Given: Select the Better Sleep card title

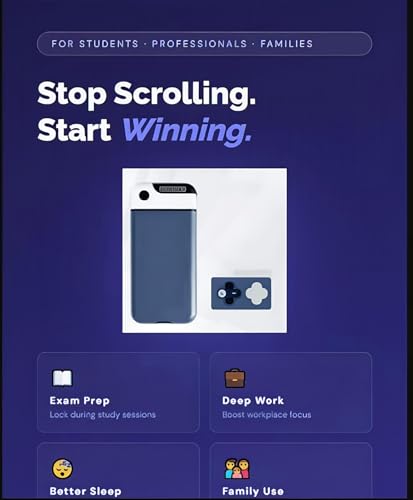Looking at the screenshot, I should click(x=85, y=491).
